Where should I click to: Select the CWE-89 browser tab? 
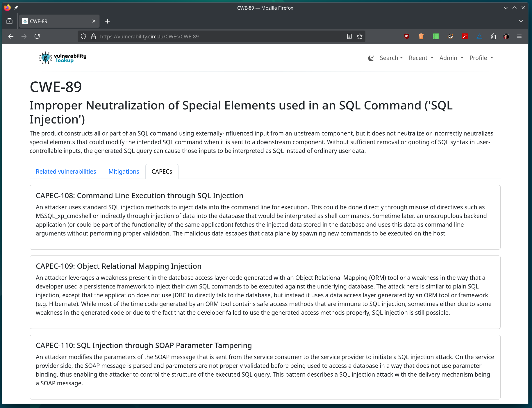tap(59, 21)
